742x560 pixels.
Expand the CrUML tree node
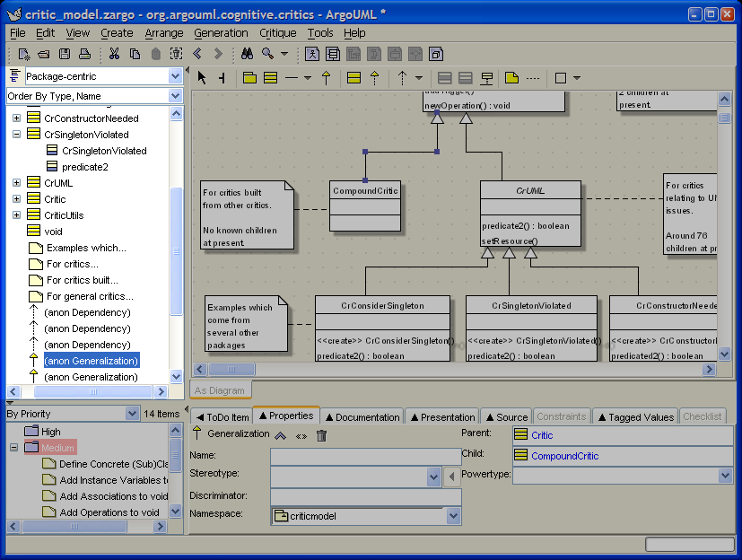point(16,183)
